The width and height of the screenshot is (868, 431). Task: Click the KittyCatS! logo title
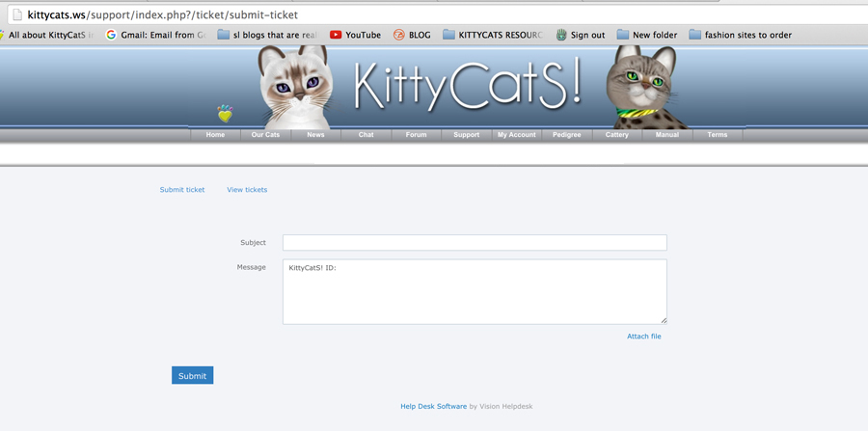(x=468, y=86)
